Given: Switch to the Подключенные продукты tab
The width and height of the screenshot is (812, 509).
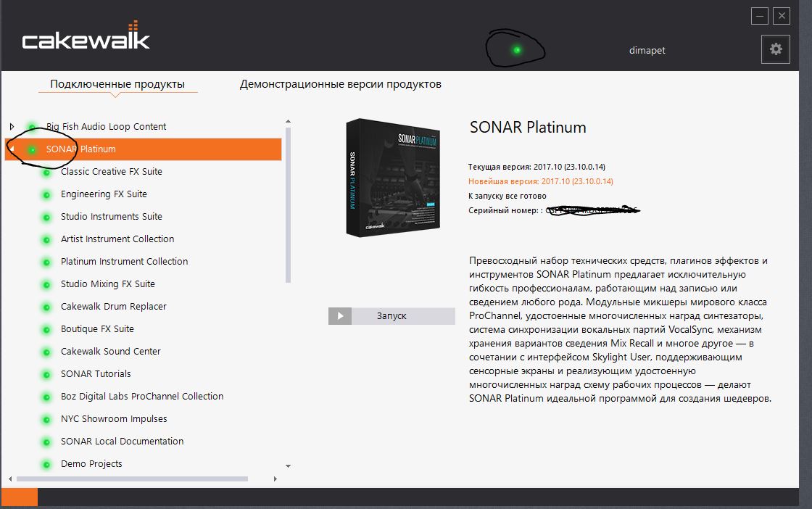Looking at the screenshot, I should 117,84.
